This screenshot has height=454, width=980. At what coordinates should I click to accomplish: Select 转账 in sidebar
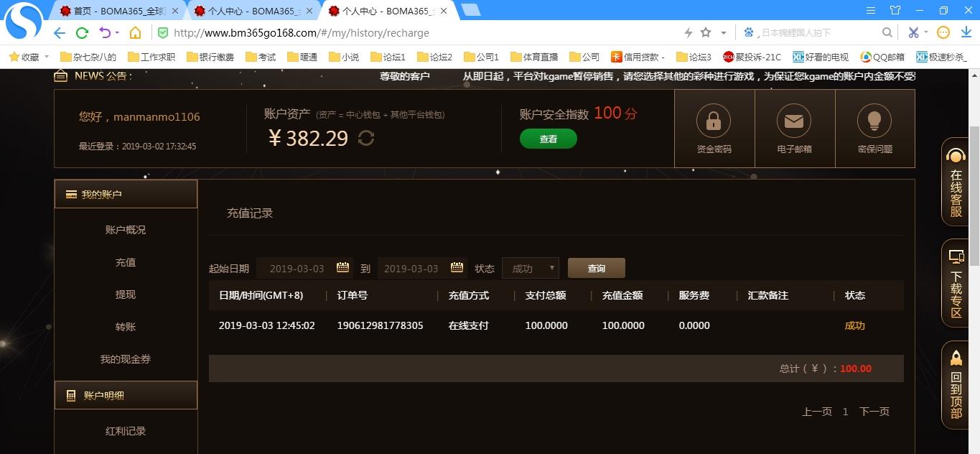click(x=126, y=327)
